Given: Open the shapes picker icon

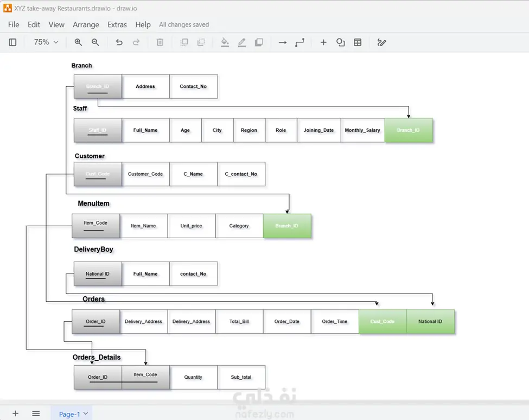Looking at the screenshot, I should click(x=340, y=42).
